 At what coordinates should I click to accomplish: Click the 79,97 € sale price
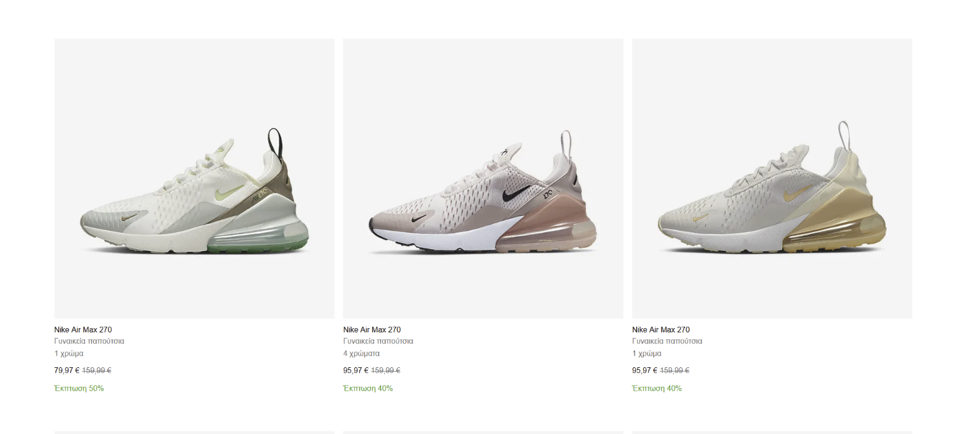67,370
